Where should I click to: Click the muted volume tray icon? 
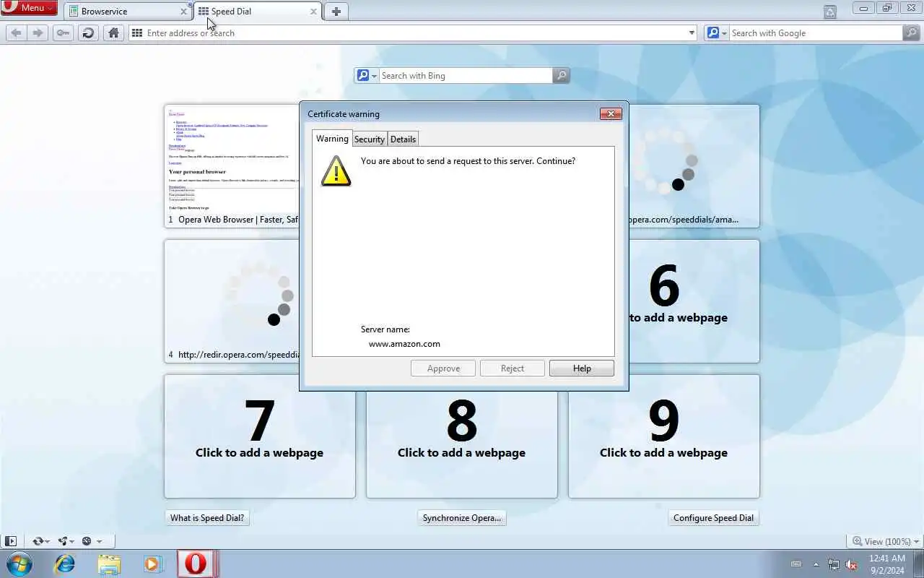tap(852, 564)
